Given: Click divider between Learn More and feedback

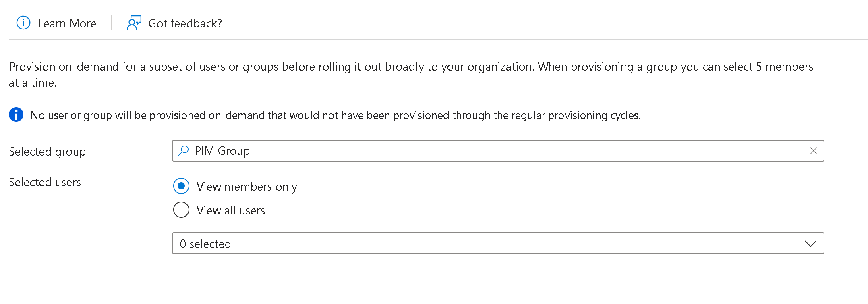Looking at the screenshot, I should (112, 23).
